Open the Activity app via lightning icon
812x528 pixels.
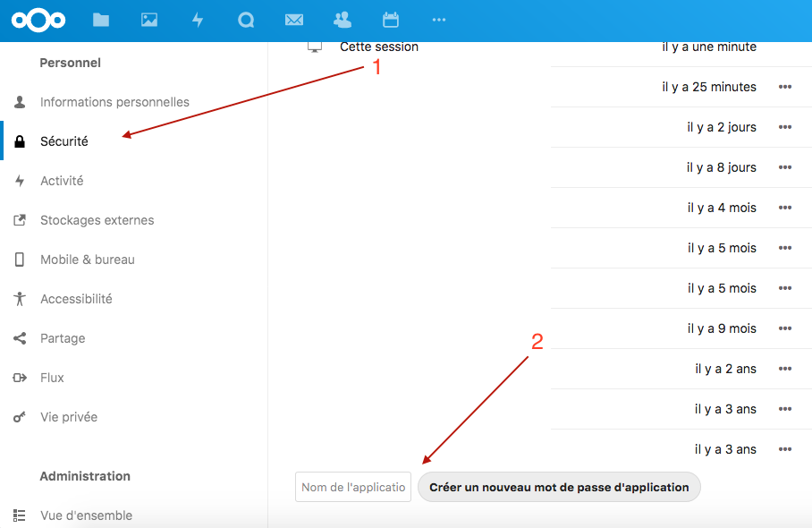click(197, 20)
